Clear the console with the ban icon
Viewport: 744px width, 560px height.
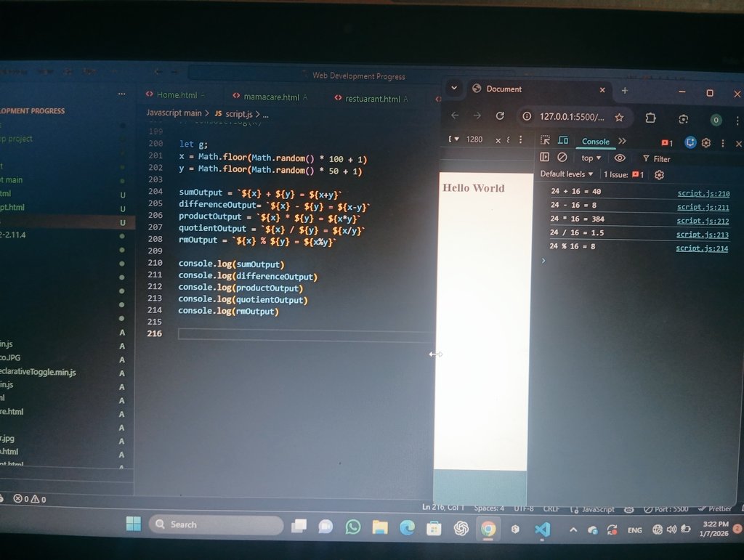click(562, 157)
